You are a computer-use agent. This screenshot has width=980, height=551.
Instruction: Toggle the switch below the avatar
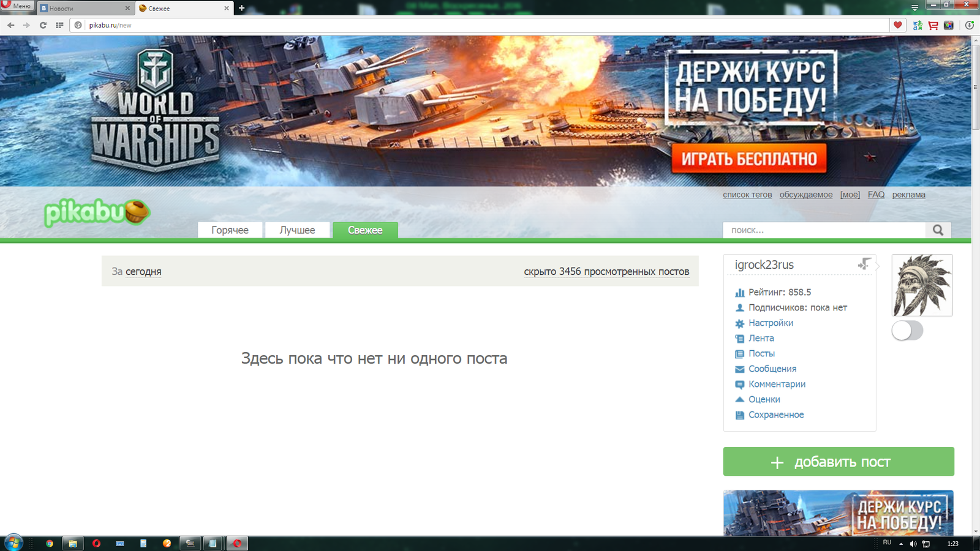[907, 331]
